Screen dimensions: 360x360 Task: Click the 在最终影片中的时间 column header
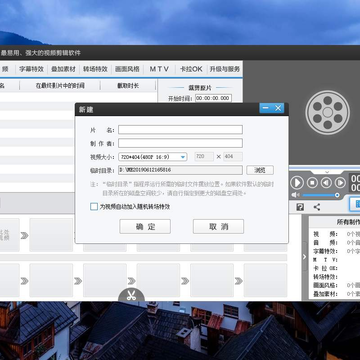coord(60,86)
